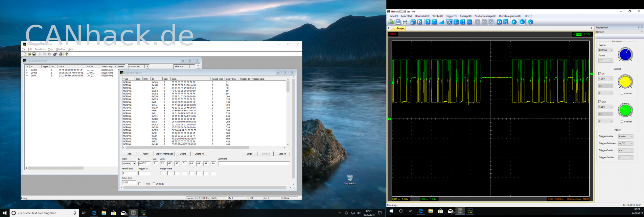Select the cross cursor measurement icon
This screenshot has height=217, width=644.
456,22
